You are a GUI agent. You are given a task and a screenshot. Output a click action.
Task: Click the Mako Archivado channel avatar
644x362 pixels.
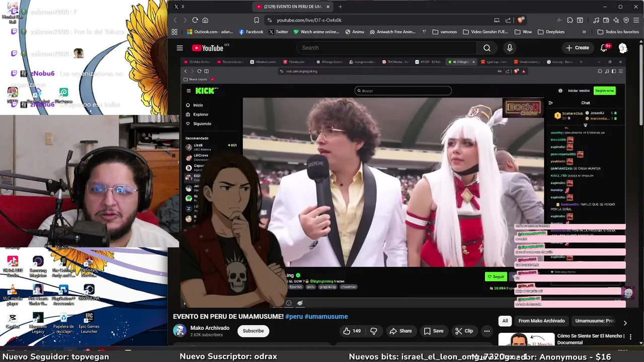pos(180,330)
